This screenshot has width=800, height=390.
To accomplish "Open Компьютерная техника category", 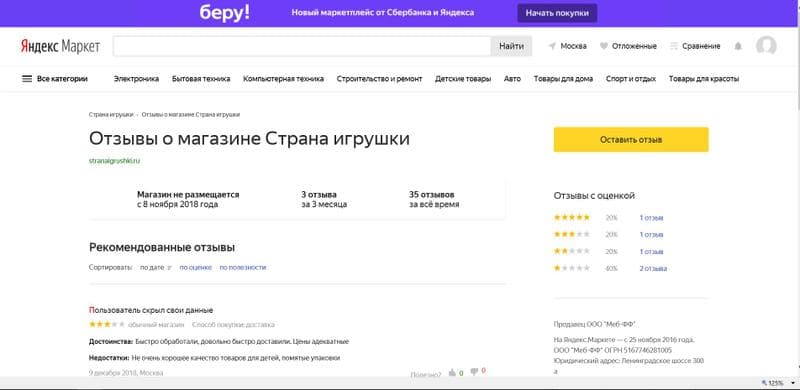I will 283,79.
